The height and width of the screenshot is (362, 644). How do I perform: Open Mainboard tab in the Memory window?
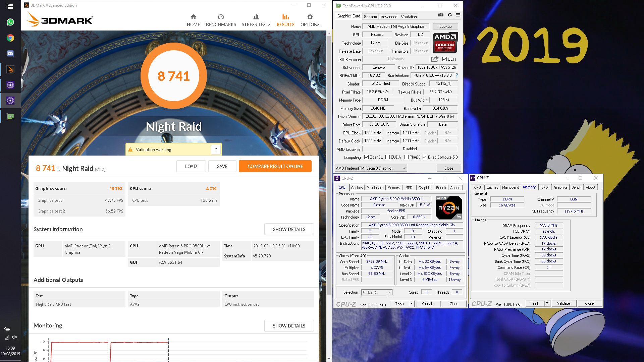(510, 187)
